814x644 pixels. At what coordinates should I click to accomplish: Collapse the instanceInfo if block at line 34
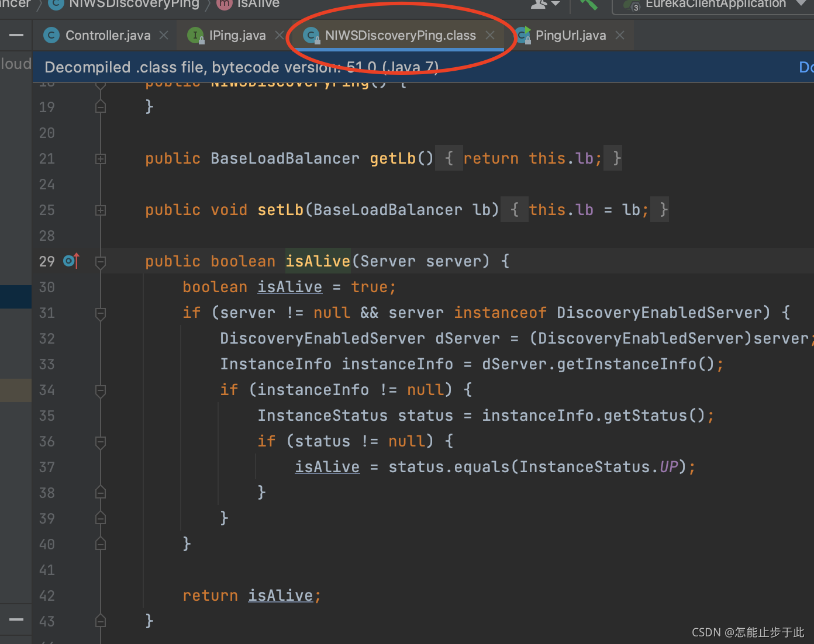pos(101,390)
